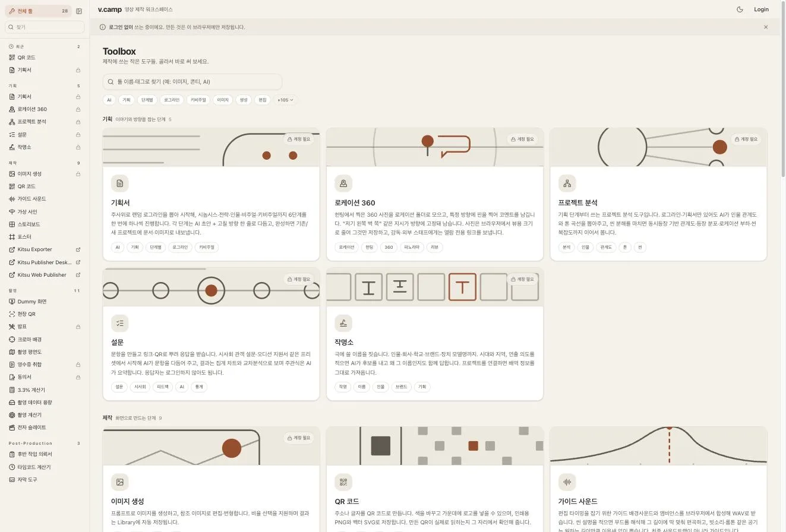
Task: Open 스토리보드 in the sidebar
Action: pos(45,224)
